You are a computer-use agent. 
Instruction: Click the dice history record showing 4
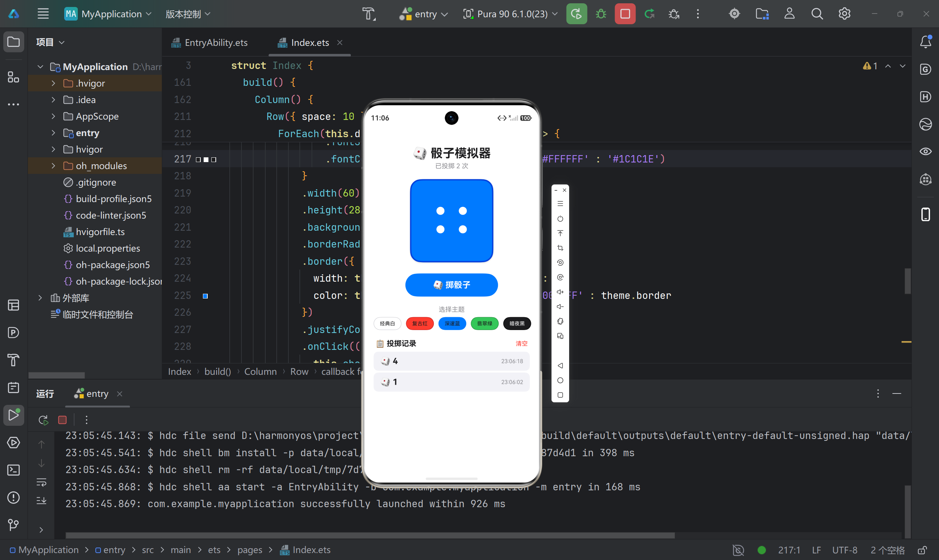point(452,361)
